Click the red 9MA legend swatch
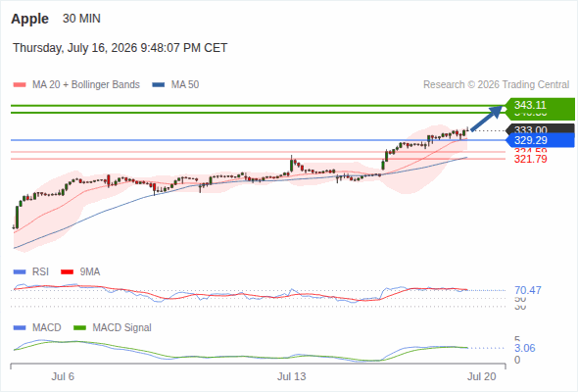578x392 pixels. [67, 272]
